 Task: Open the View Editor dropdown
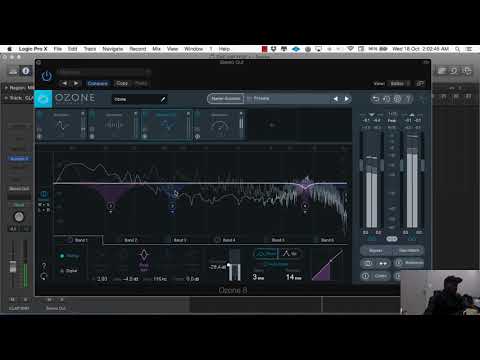click(400, 84)
